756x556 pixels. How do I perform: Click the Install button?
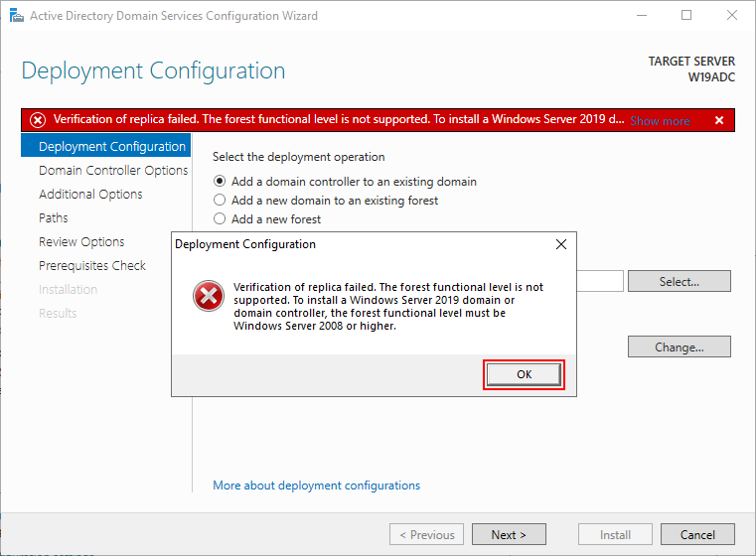tap(615, 534)
